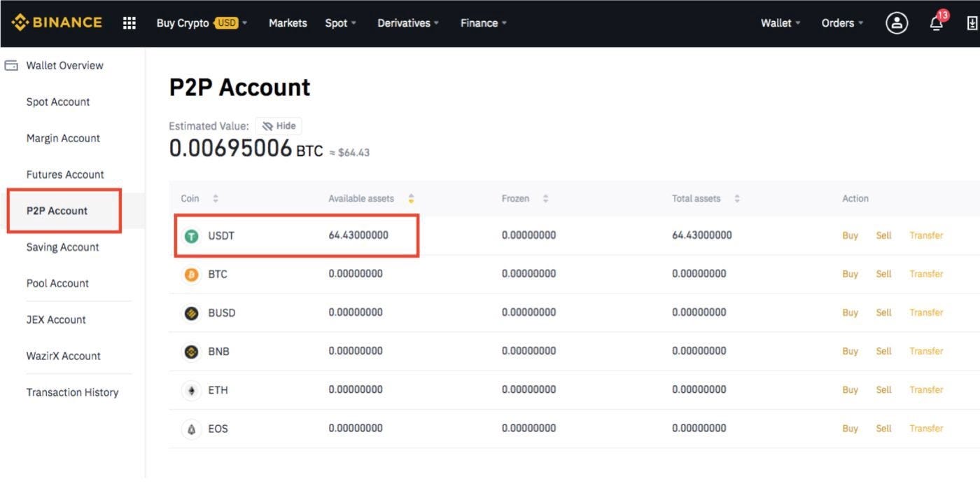Open Spot Account in sidebar
This screenshot has width=980, height=491.
[x=58, y=102]
